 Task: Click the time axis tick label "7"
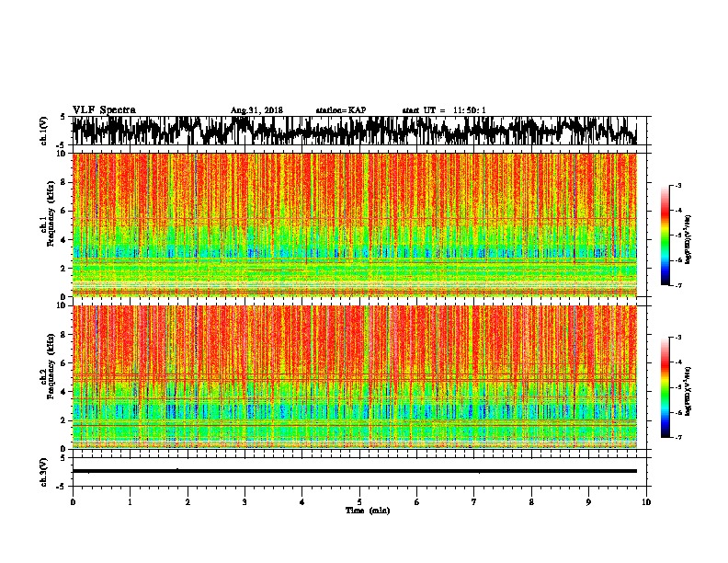[474, 502]
